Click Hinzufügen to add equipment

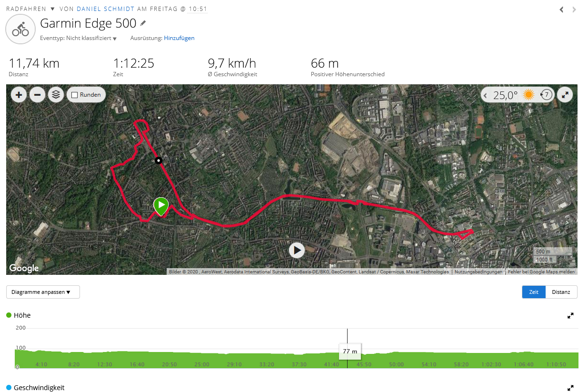coord(179,38)
